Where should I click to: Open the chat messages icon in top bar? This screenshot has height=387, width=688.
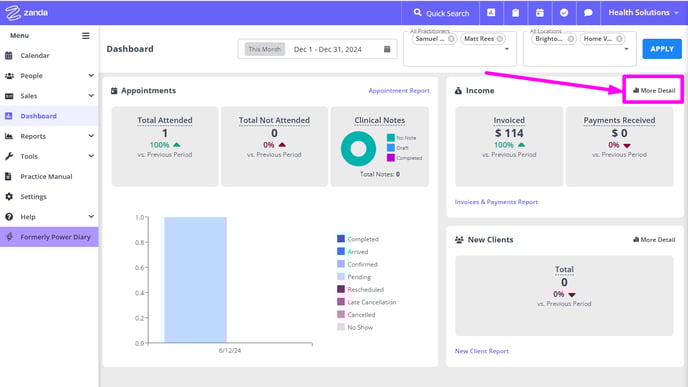pos(588,13)
